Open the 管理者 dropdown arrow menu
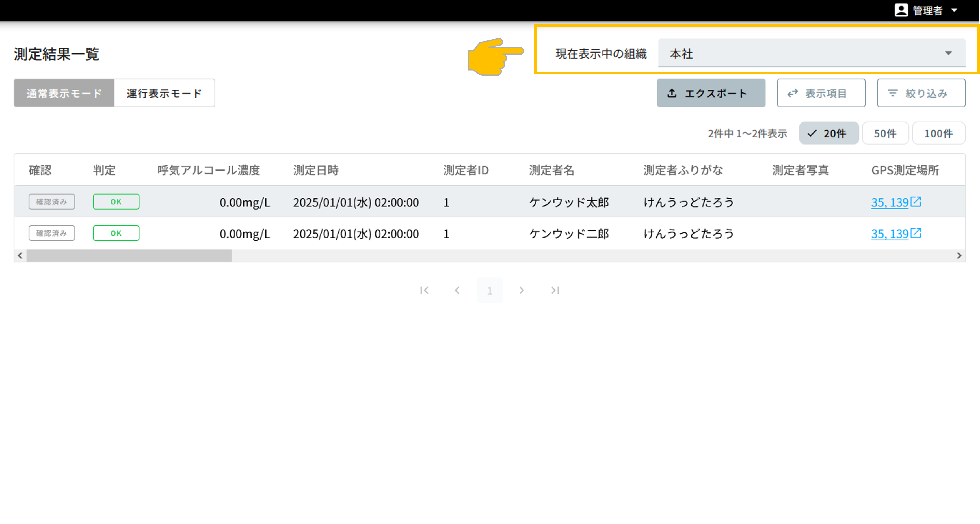Image resolution: width=980 pixels, height=524 pixels. pos(954,10)
